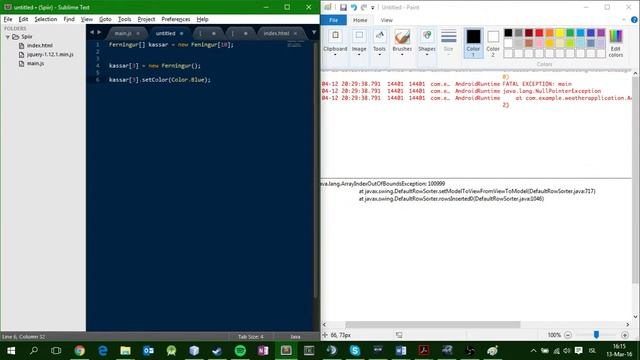The width and height of the screenshot is (640, 360).
Task: Click the Paint horizontal scrollbar thumb
Action: (433, 324)
